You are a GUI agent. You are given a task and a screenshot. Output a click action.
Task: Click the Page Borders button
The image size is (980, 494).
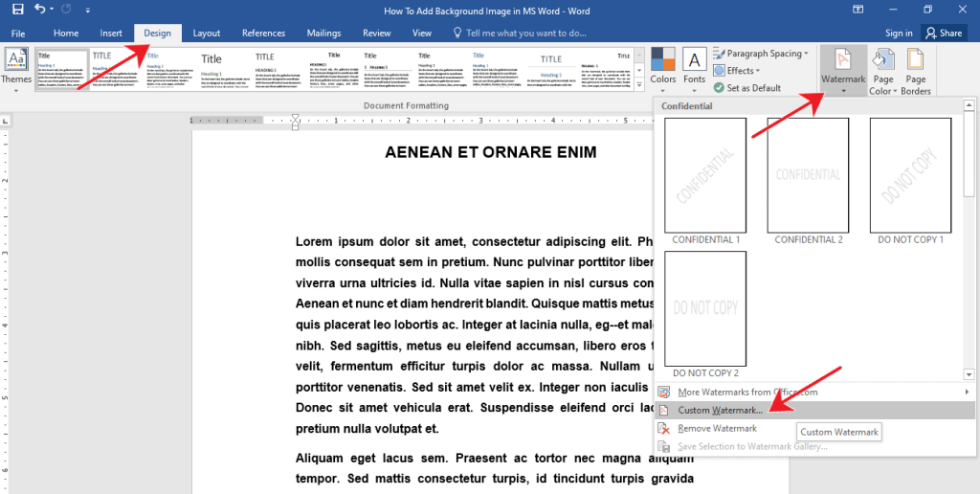[916, 72]
